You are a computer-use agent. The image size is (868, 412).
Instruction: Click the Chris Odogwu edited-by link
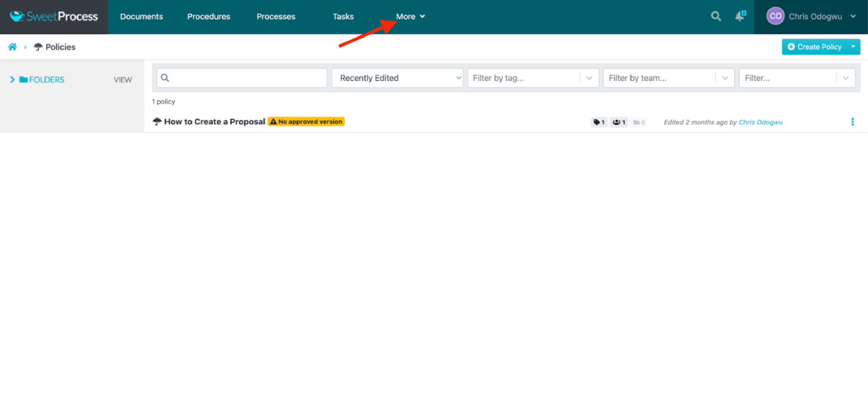point(761,122)
